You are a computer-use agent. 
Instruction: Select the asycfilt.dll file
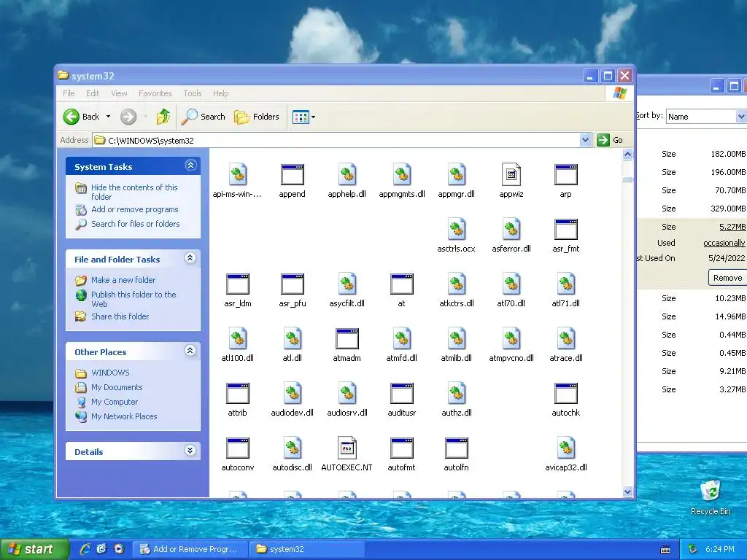point(347,289)
